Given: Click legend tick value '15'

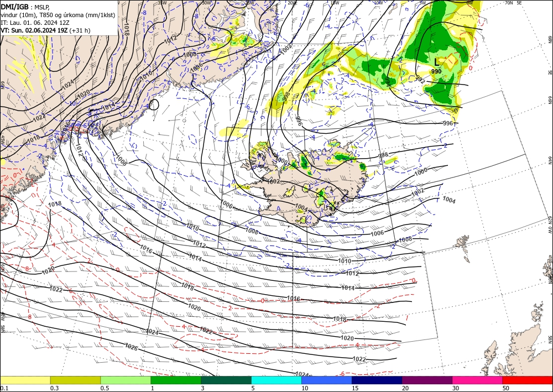Looking at the screenshot, I should pos(355,388).
